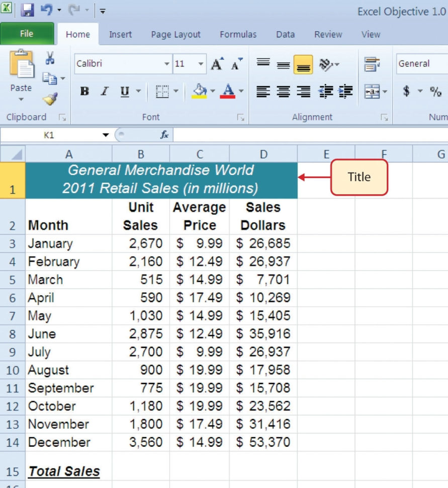Open the File menu
The width and height of the screenshot is (448, 488).
tap(27, 34)
